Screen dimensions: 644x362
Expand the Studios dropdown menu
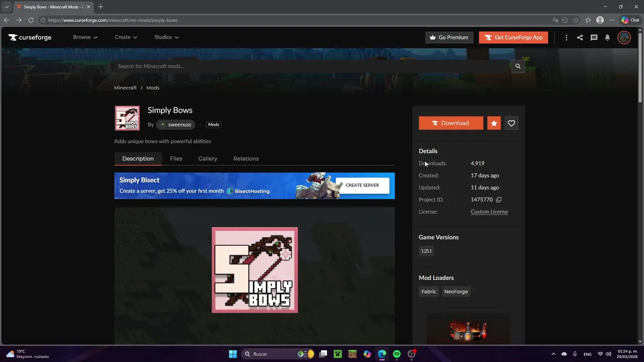pyautogui.click(x=167, y=37)
